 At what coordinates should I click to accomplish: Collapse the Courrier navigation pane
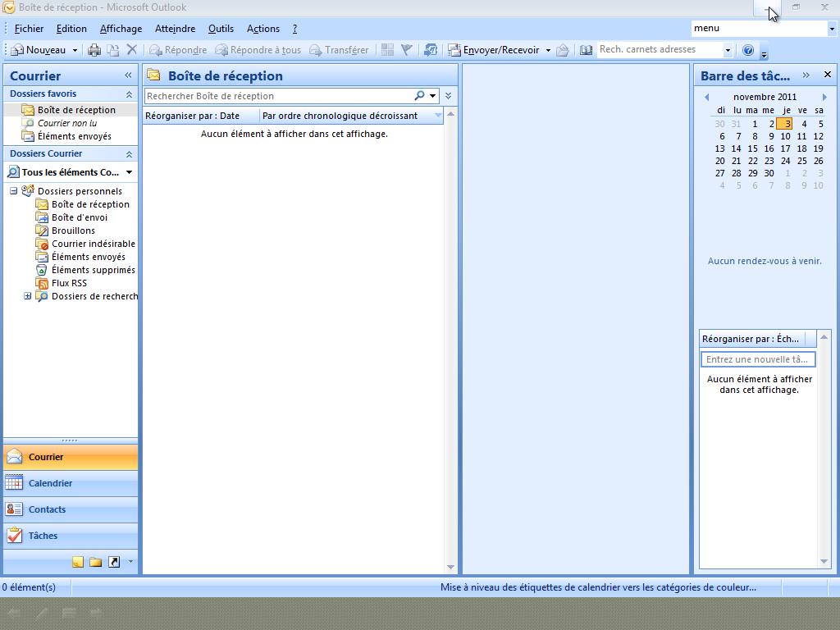[128, 75]
